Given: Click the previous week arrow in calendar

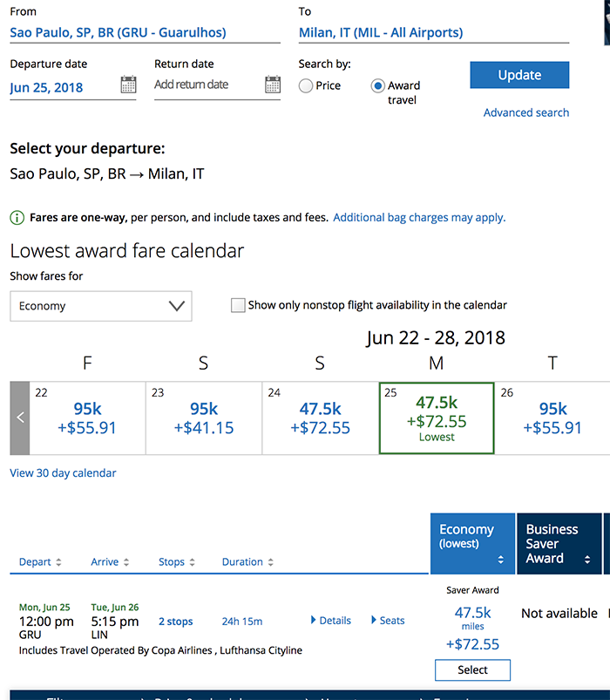Looking at the screenshot, I should point(20,418).
